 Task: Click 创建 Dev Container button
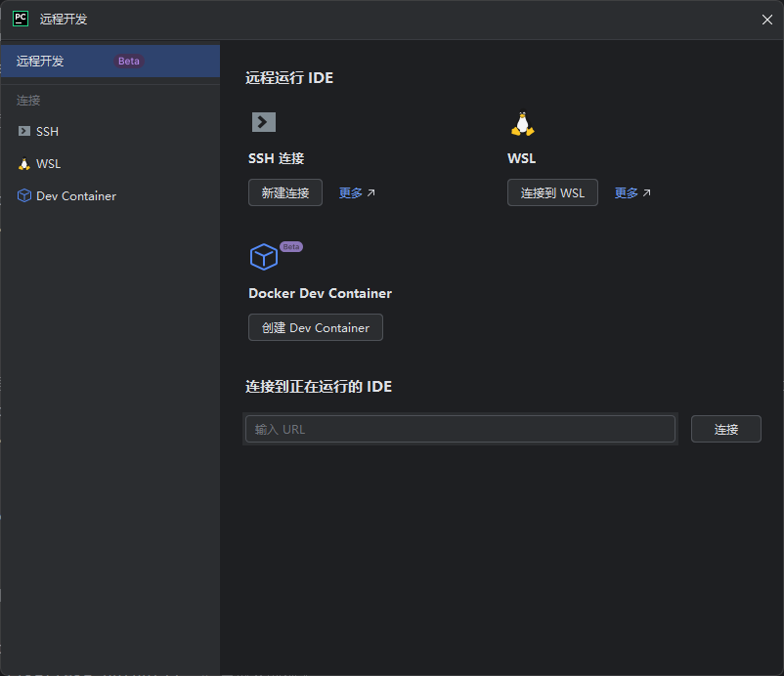pyautogui.click(x=316, y=327)
